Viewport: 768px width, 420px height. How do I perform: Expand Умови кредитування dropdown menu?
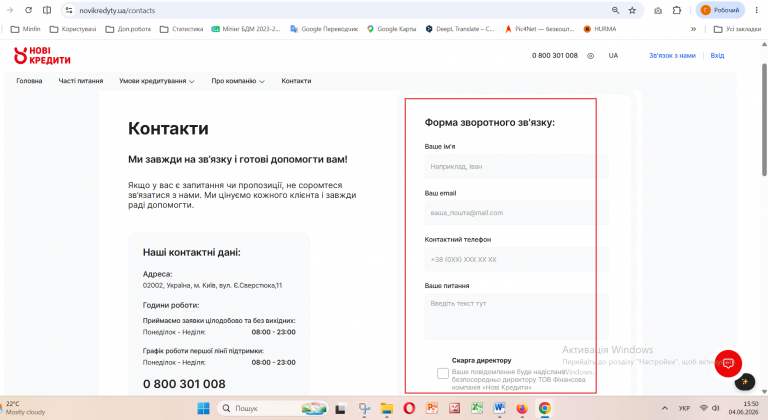157,81
